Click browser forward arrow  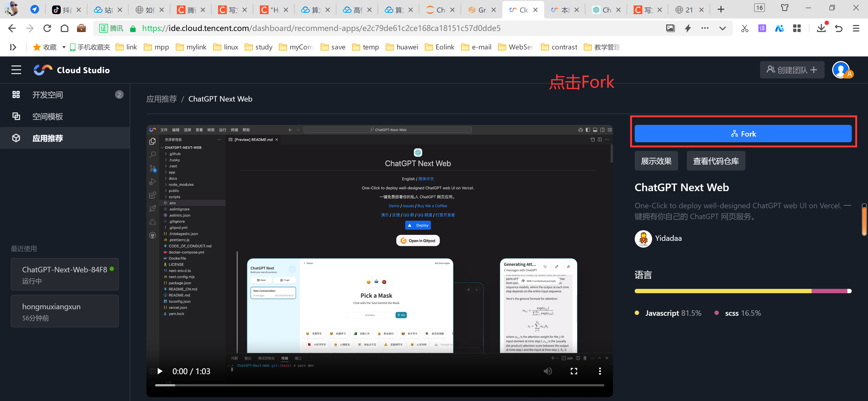click(30, 28)
